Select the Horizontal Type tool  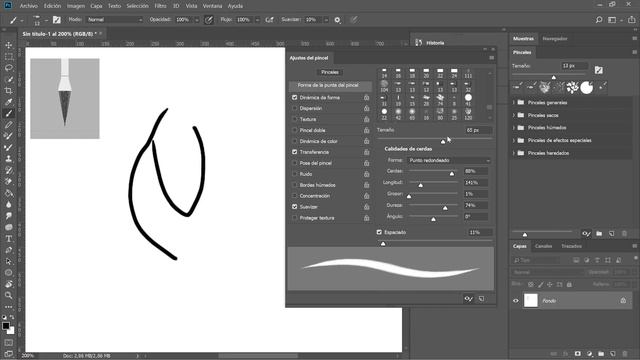9,239
